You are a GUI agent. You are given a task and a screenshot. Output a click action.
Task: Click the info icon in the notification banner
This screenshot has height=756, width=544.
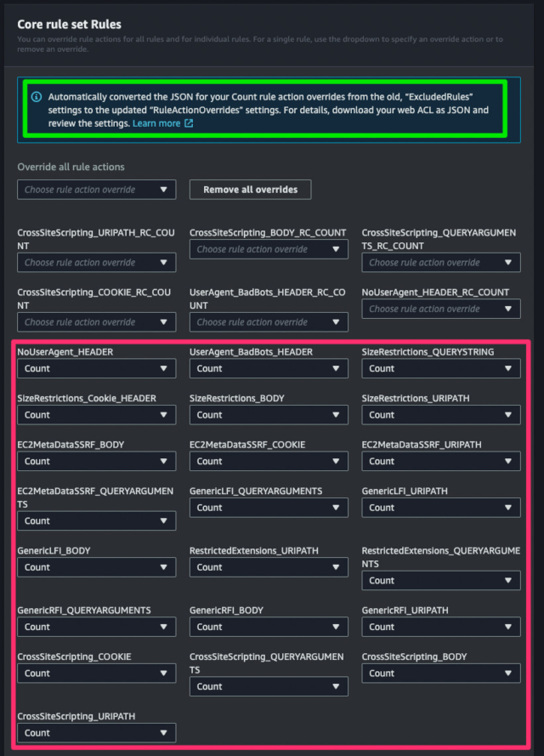click(x=37, y=97)
